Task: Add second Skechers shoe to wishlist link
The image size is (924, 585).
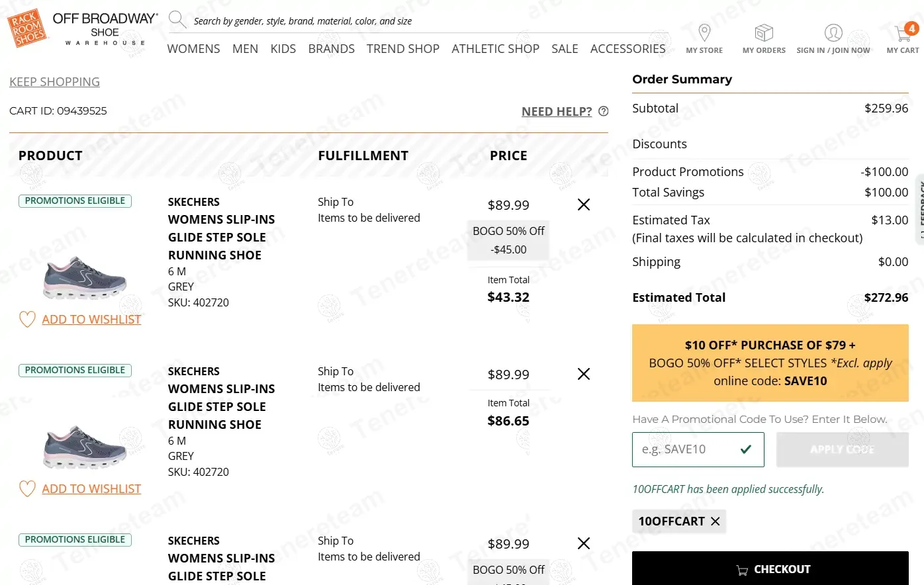Action: pyautogui.click(x=91, y=489)
